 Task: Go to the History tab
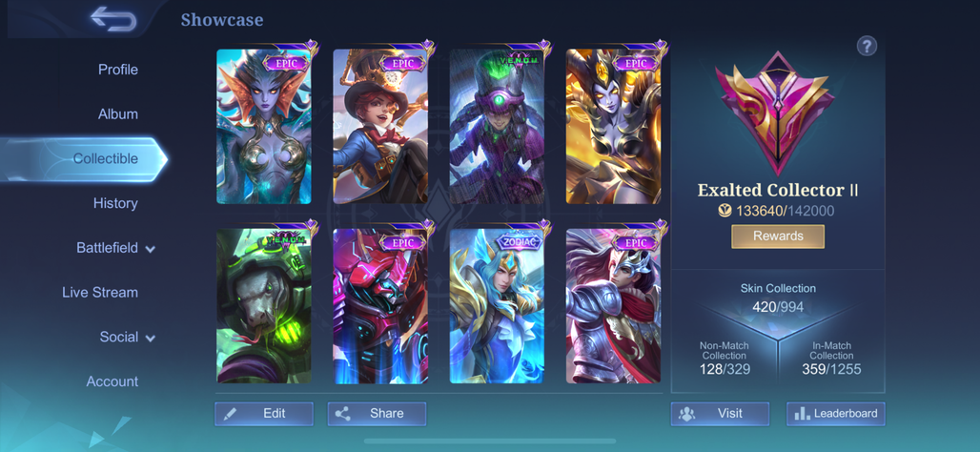click(115, 203)
